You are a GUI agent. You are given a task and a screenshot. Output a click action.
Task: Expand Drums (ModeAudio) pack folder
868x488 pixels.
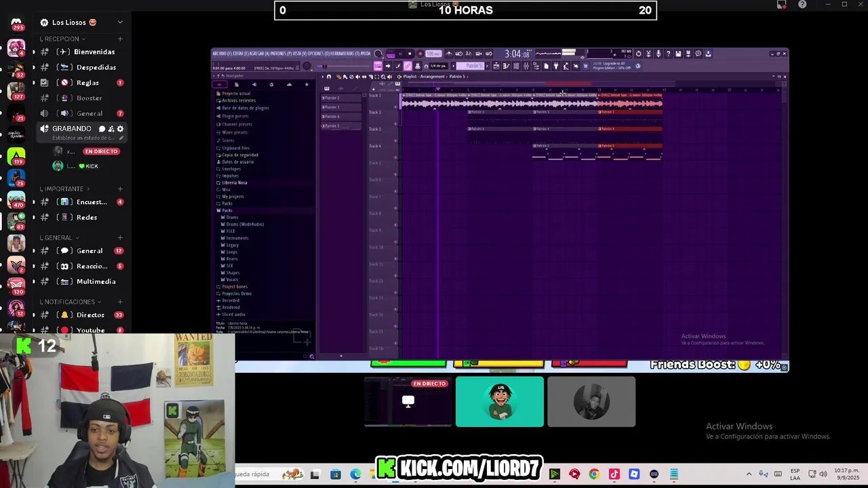point(245,224)
